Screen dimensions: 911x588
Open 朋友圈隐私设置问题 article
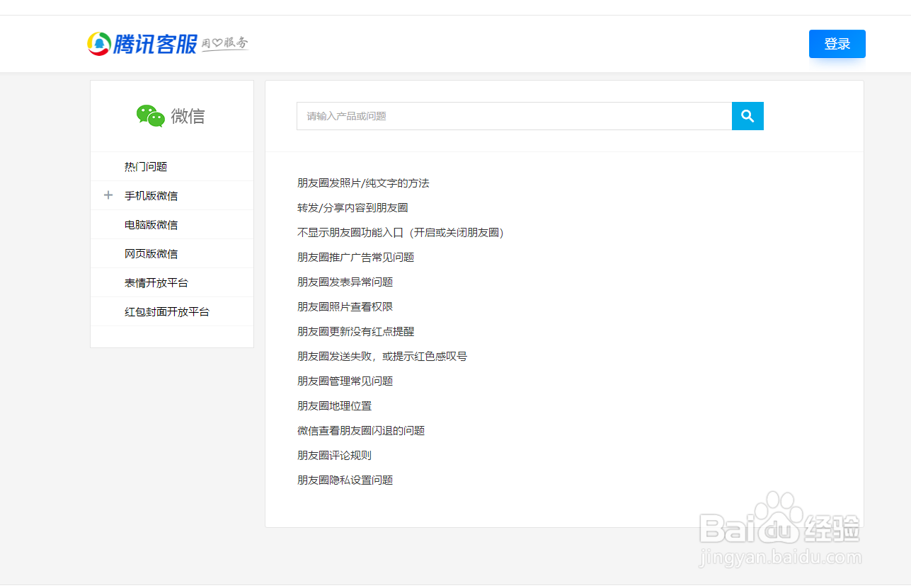pyautogui.click(x=345, y=480)
